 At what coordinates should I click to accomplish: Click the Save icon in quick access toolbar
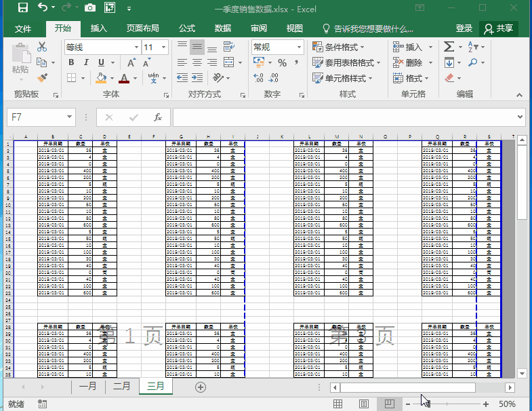pyautogui.click(x=22, y=8)
